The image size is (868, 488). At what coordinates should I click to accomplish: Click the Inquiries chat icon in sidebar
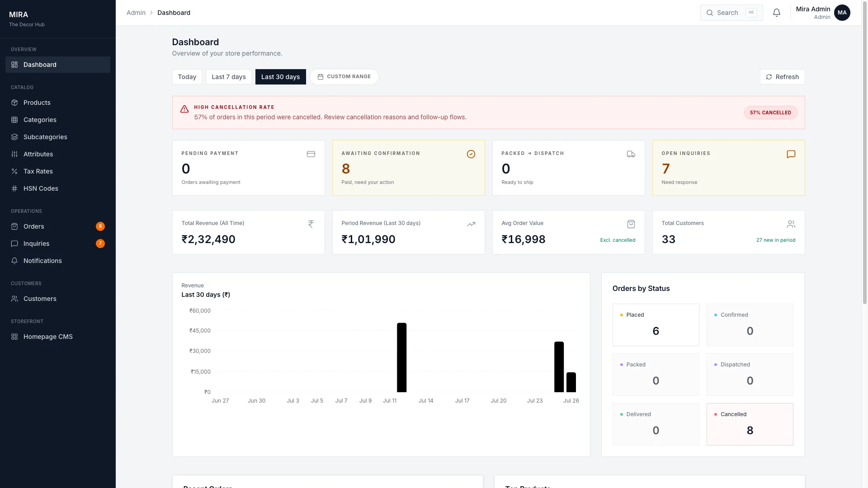click(14, 244)
